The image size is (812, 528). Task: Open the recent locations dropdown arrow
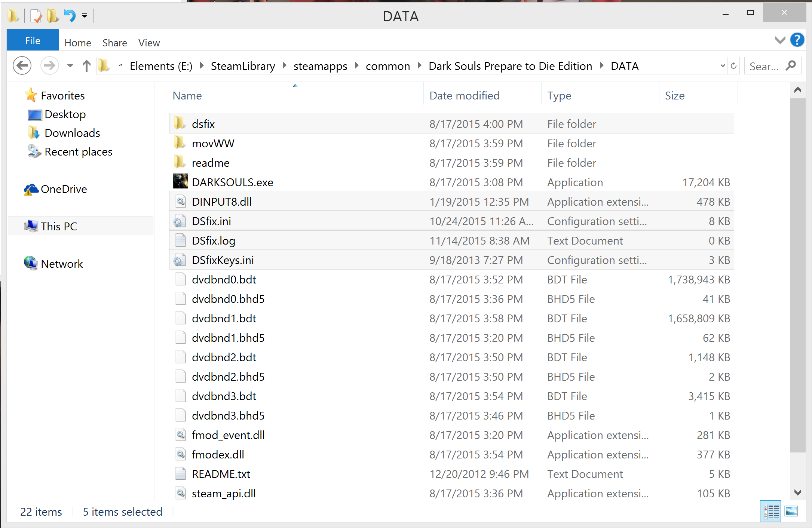[x=70, y=66]
